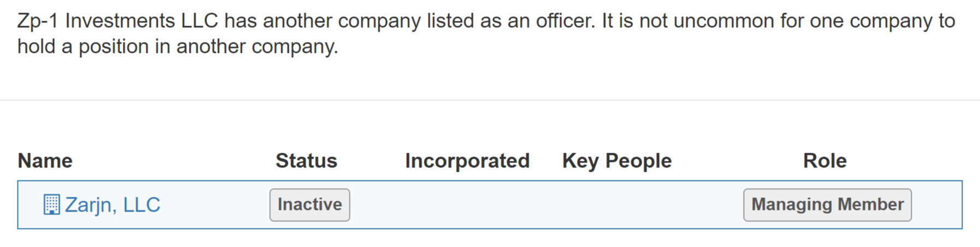
Task: Click the line 'hold a position in another company'
Action: click(x=178, y=47)
